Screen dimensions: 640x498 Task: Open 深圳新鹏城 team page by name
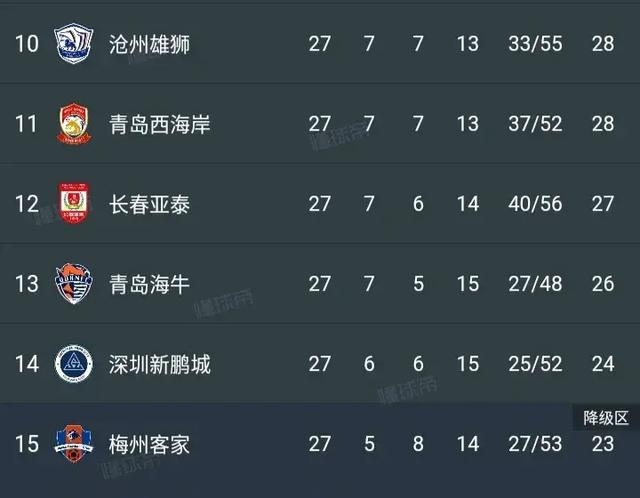click(x=160, y=364)
